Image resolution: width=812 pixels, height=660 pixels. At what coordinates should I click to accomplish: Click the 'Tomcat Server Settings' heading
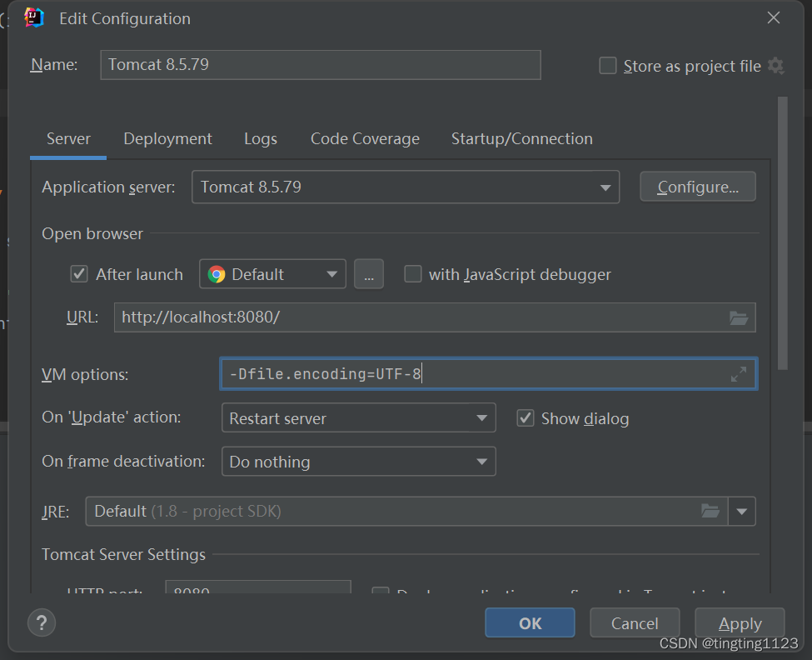[124, 554]
